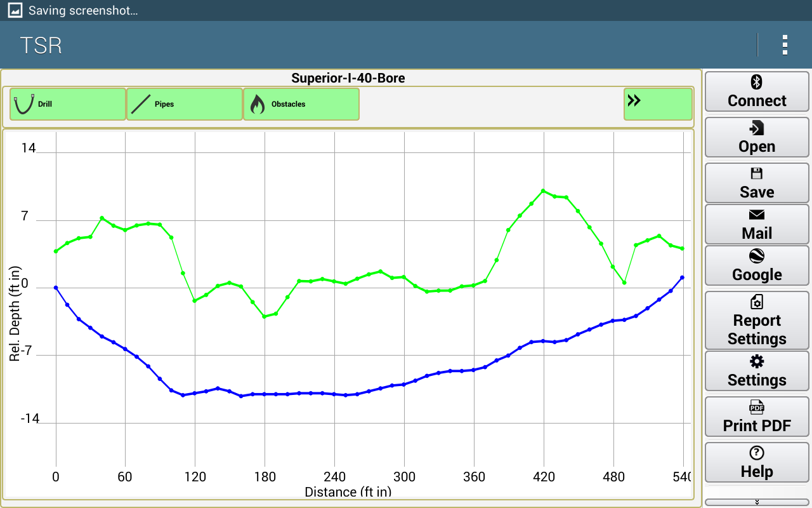Tap the Saving screenshot notification

tap(82, 10)
